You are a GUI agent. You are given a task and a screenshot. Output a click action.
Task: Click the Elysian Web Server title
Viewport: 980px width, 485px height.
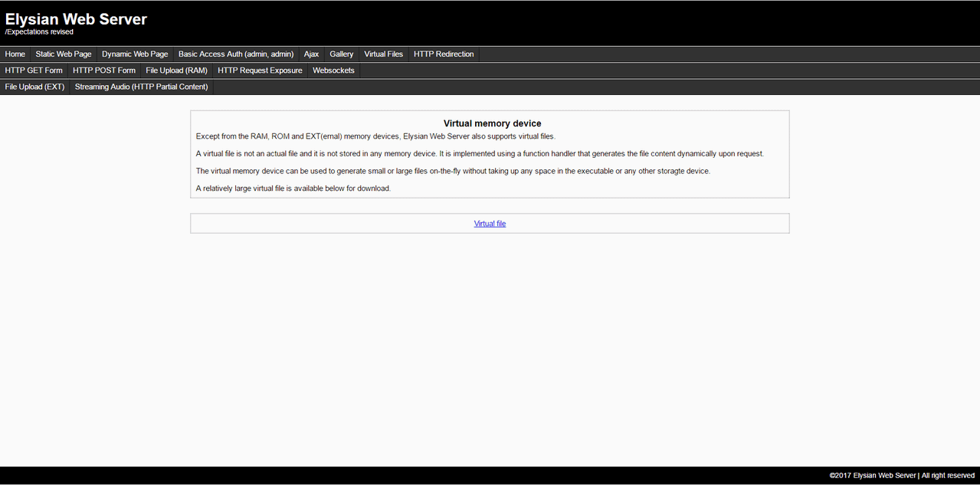click(76, 19)
